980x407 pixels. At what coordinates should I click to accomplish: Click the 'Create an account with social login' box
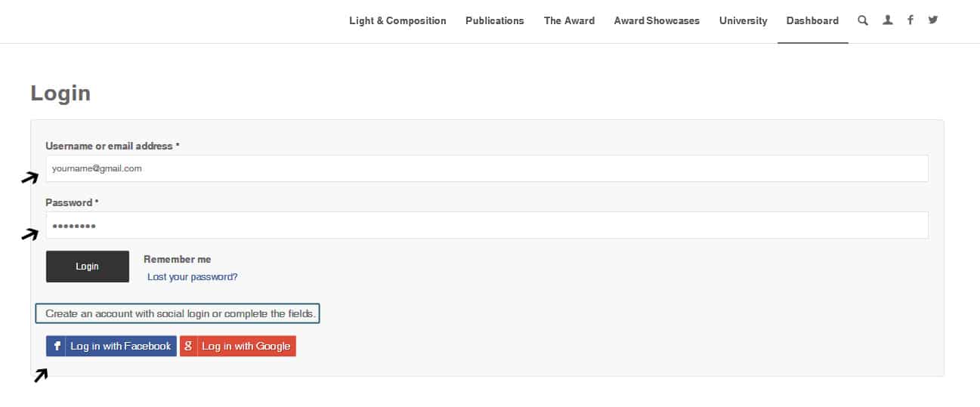[178, 313]
